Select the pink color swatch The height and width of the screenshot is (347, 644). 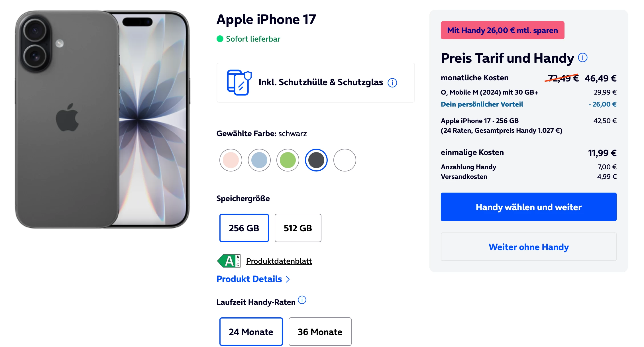pos(231,160)
